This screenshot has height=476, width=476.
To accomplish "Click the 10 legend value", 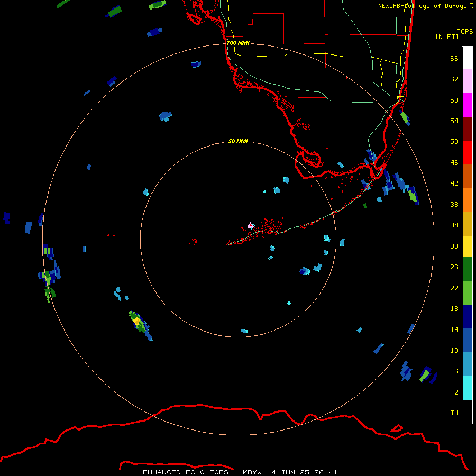I will click(x=454, y=350).
